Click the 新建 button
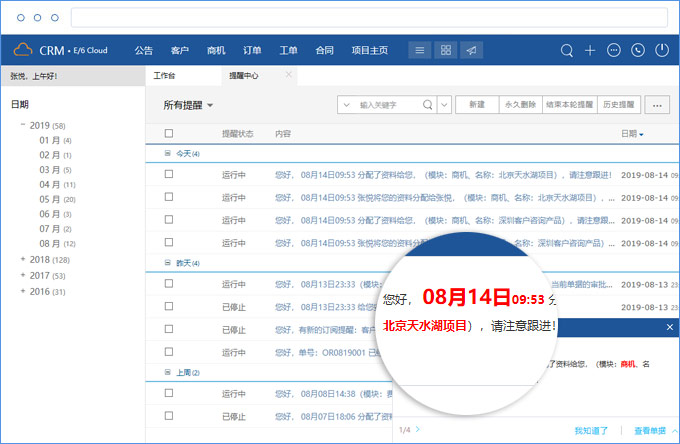 click(x=476, y=104)
